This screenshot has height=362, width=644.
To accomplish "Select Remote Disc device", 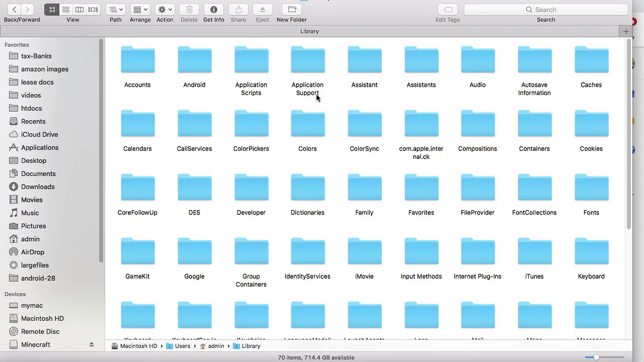I will coord(40,331).
